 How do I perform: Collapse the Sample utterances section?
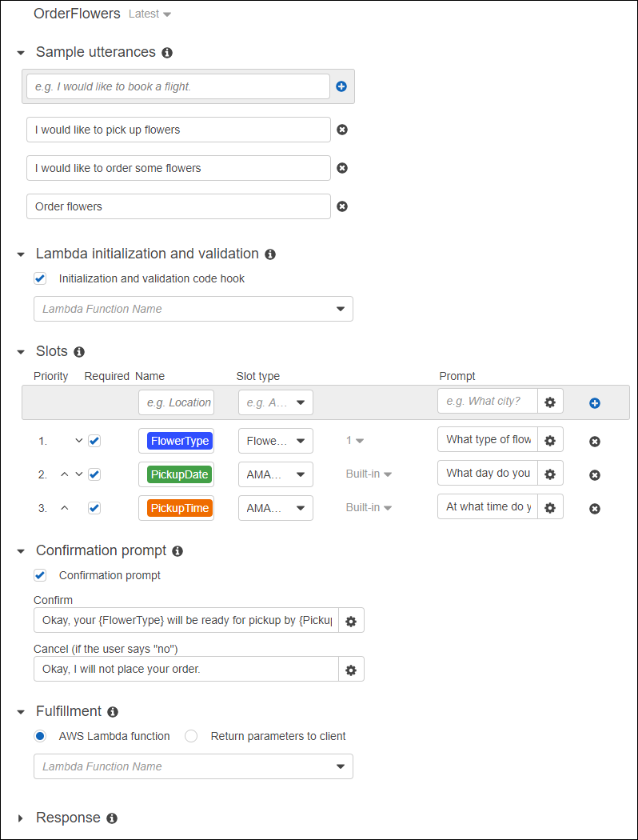click(20, 52)
